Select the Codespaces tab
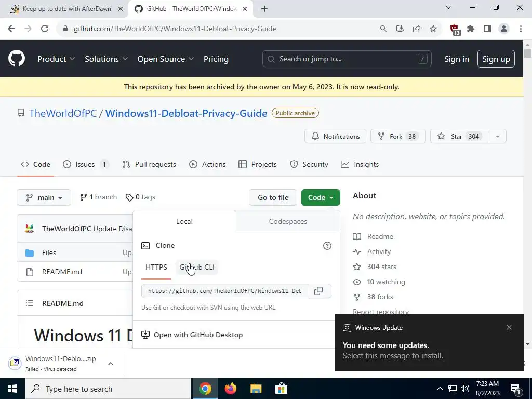 tap(288, 221)
